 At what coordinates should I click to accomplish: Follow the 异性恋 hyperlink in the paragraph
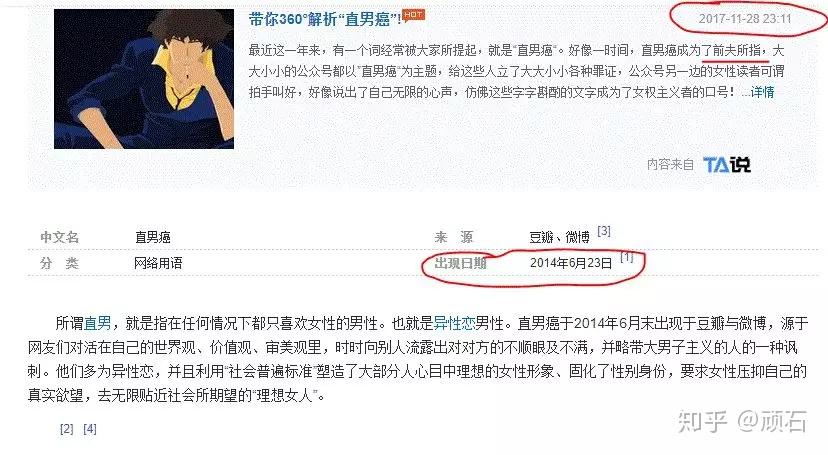(454, 323)
